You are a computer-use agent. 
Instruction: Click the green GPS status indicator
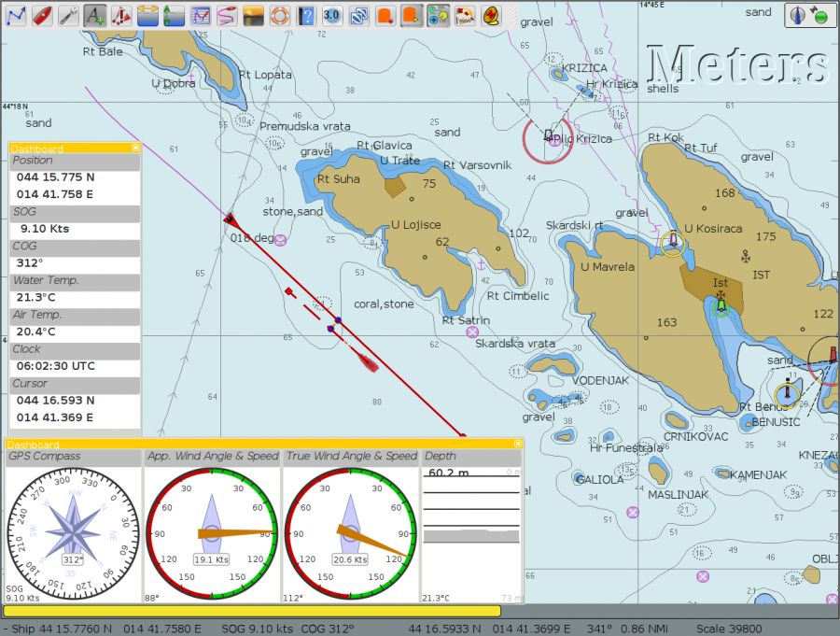820,17
